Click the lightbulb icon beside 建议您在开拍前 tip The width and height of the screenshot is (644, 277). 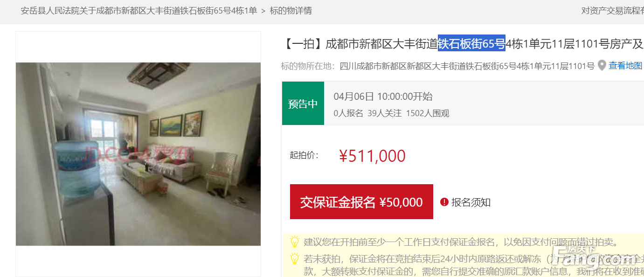pos(294,242)
